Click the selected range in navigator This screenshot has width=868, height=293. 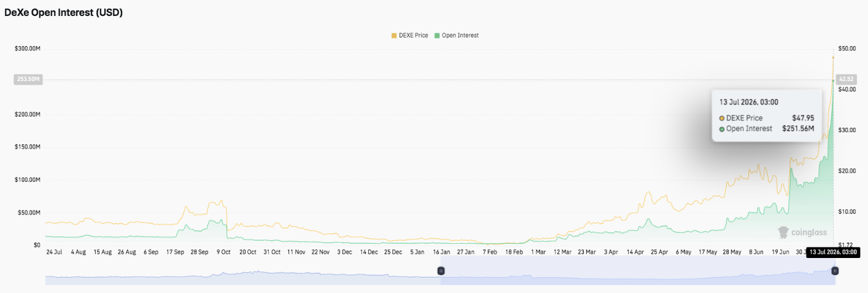click(x=637, y=271)
